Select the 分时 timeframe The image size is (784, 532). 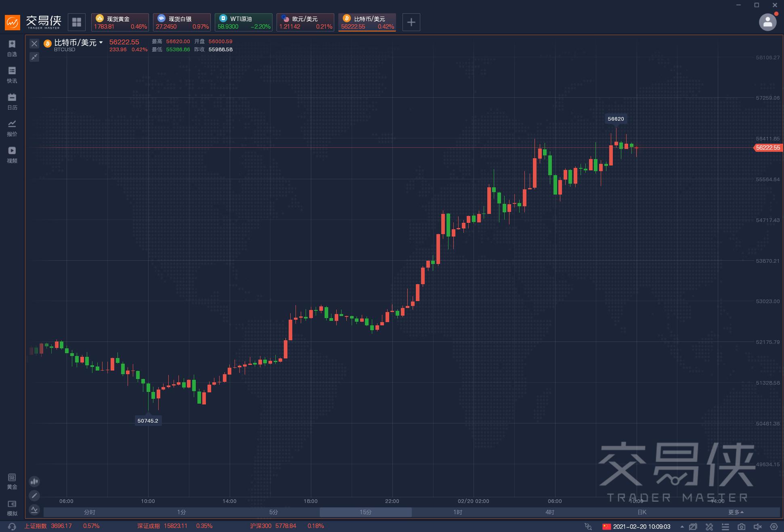click(x=90, y=512)
